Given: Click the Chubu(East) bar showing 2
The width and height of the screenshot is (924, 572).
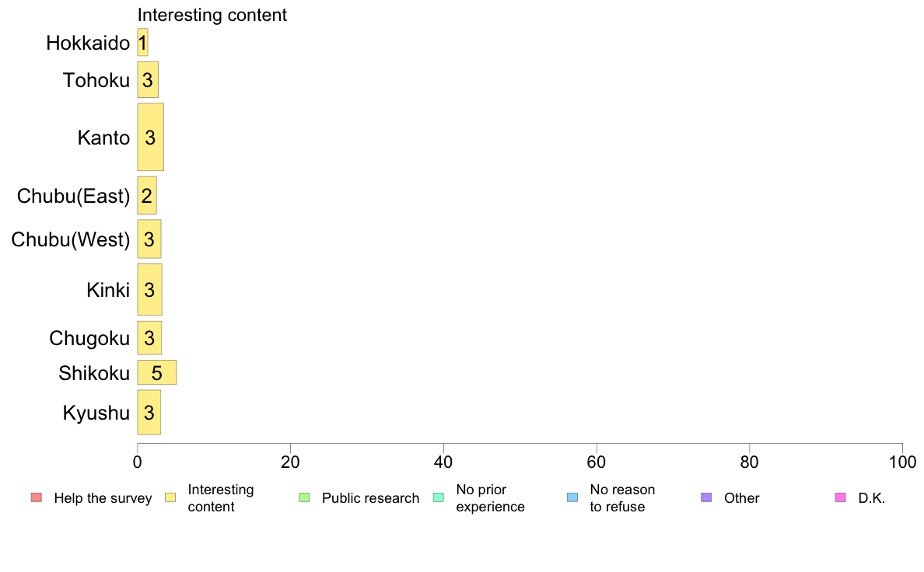Looking at the screenshot, I should 147,196.
